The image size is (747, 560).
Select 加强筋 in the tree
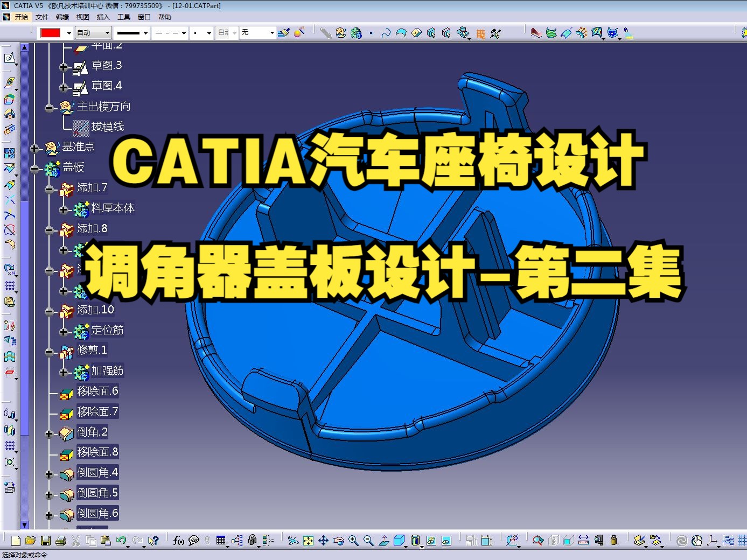107,370
